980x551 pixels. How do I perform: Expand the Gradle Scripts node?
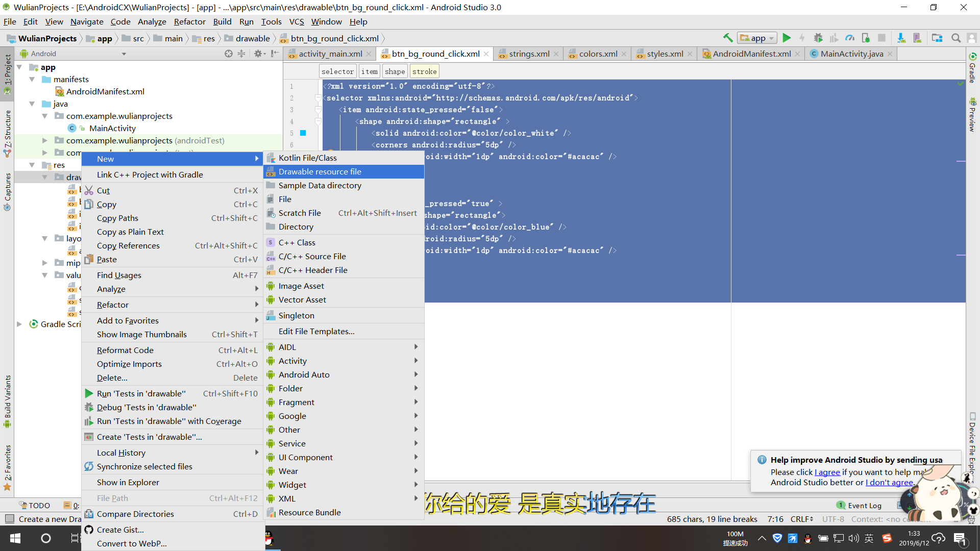(x=19, y=324)
